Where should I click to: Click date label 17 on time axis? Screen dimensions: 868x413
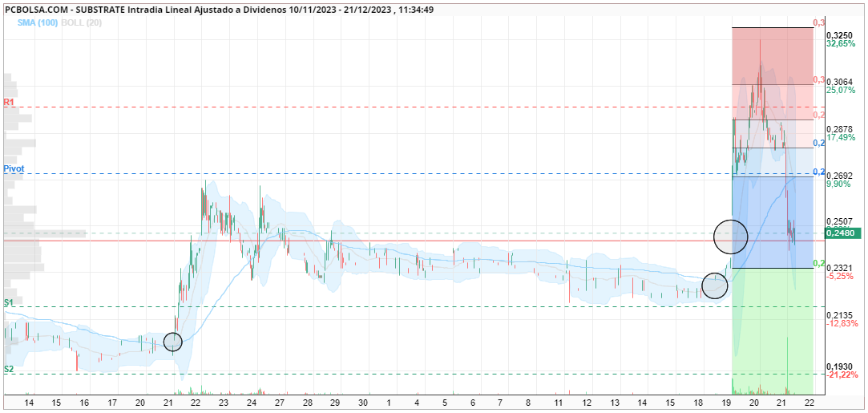coord(112,403)
